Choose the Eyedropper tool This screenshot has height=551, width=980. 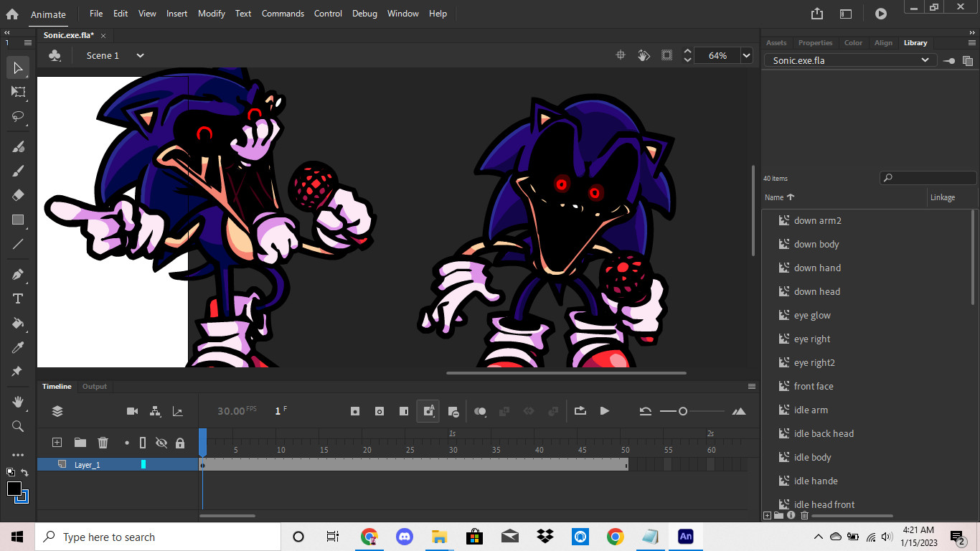tap(18, 347)
